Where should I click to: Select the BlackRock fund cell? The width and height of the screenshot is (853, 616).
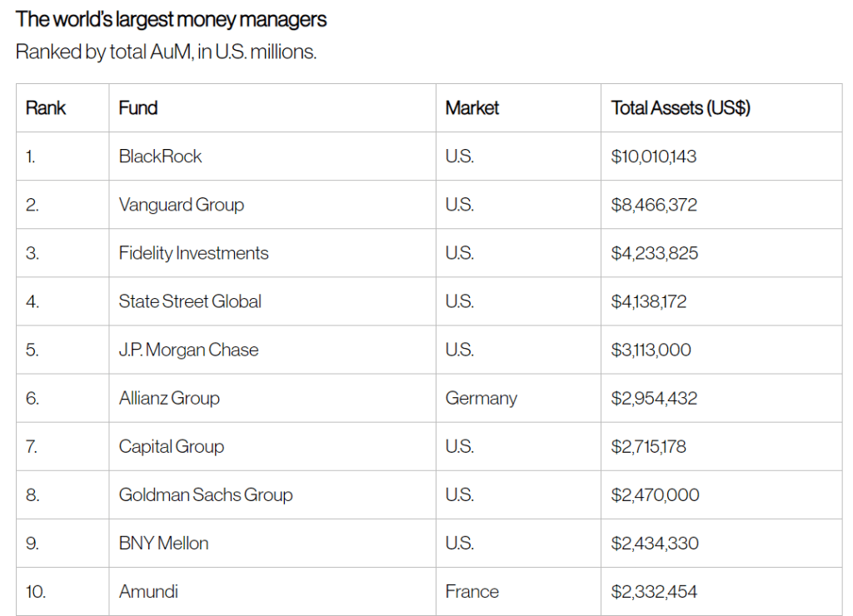[x=161, y=156]
